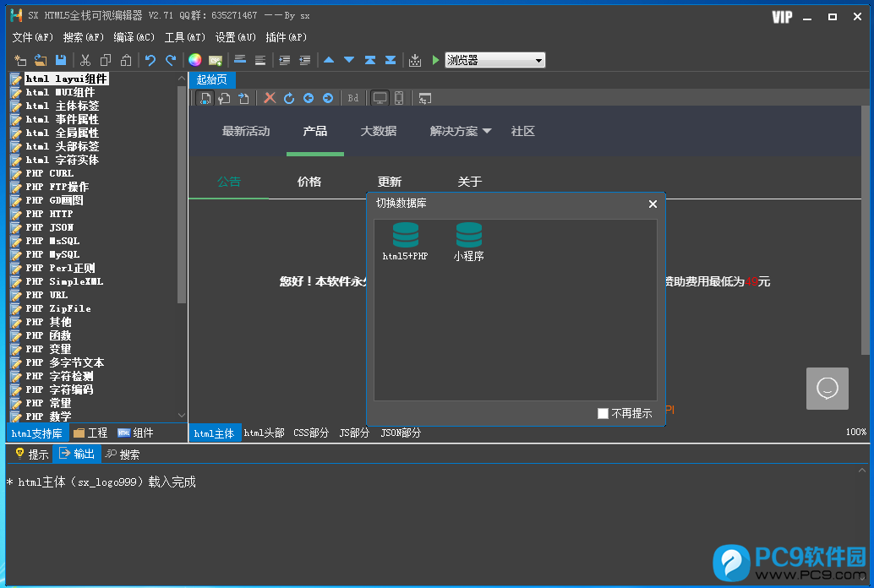Save the file with the floppy disk icon
Viewport: 874px width, 588px height.
pos(61,60)
